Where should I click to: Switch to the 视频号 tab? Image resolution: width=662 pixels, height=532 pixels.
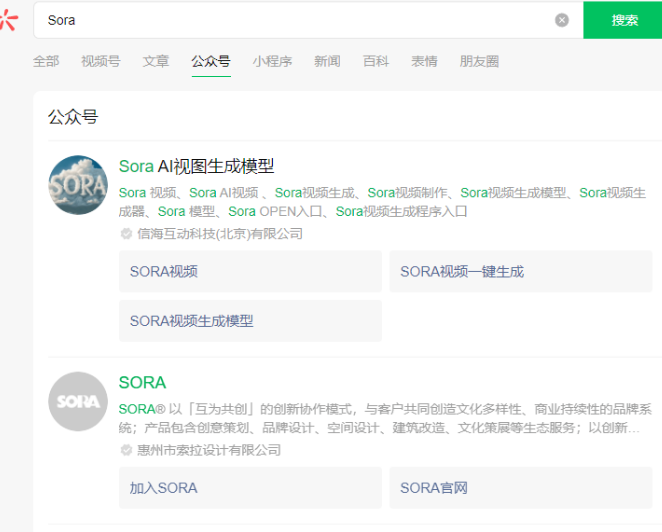point(101,62)
